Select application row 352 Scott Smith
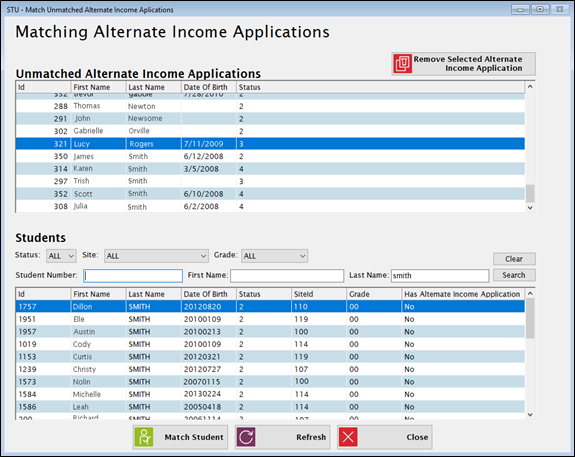Image resolution: width=575 pixels, height=457 pixels. (270, 194)
